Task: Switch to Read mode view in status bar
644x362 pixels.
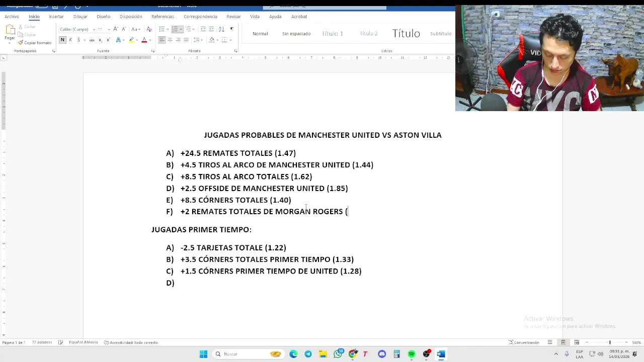Action: (550, 342)
